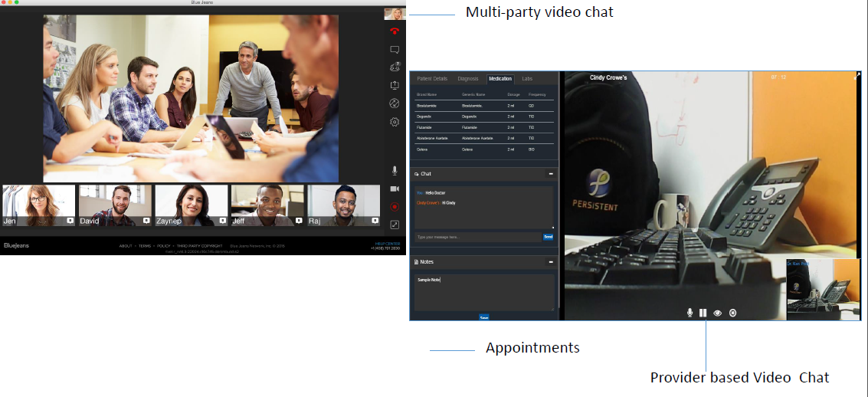The image size is (868, 397).
Task: Click the chat icon on Jeff's thumbnail
Action: tap(299, 221)
